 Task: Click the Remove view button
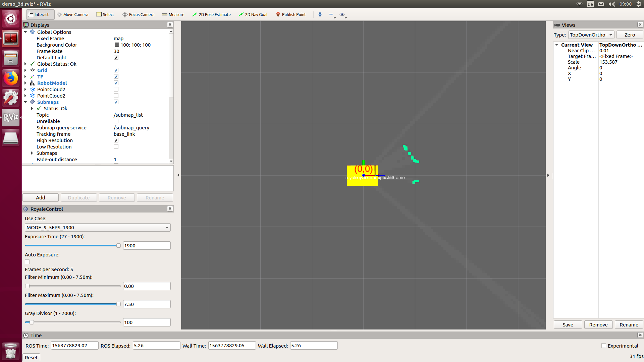click(x=598, y=324)
